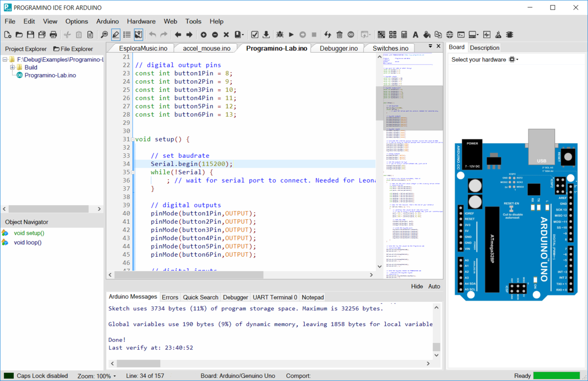The image size is (588, 381).
Task: Select the magnifier search icon
Action: tap(103, 34)
